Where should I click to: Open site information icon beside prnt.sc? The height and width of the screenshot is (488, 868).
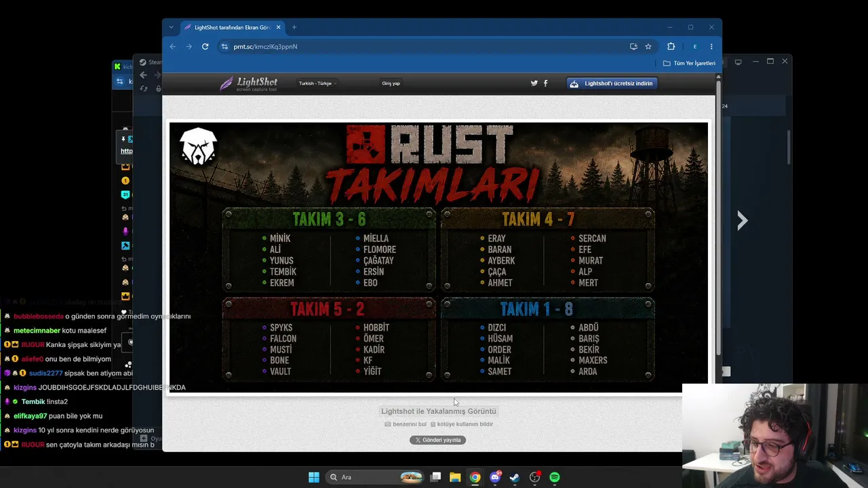(x=224, y=47)
